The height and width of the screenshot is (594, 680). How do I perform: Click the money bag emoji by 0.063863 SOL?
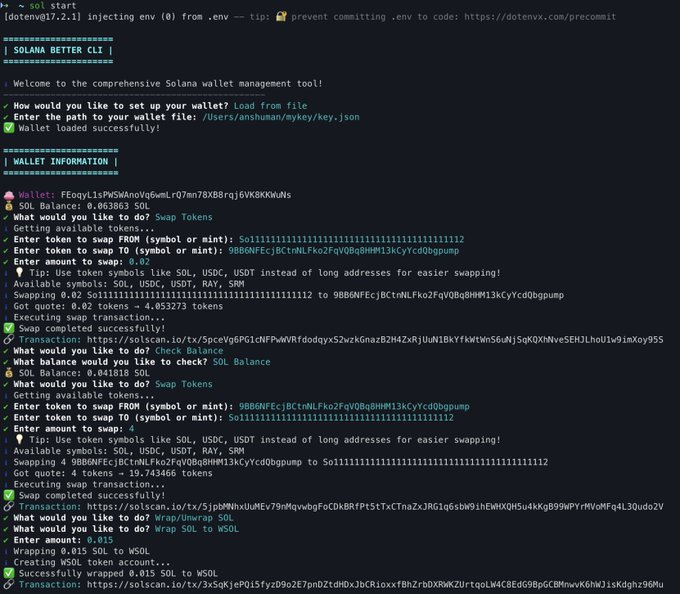click(9, 206)
